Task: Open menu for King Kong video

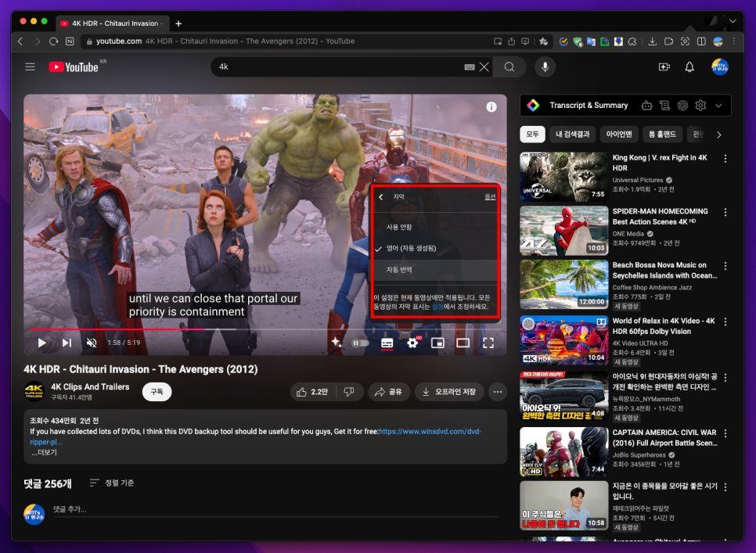Action: pyautogui.click(x=725, y=159)
